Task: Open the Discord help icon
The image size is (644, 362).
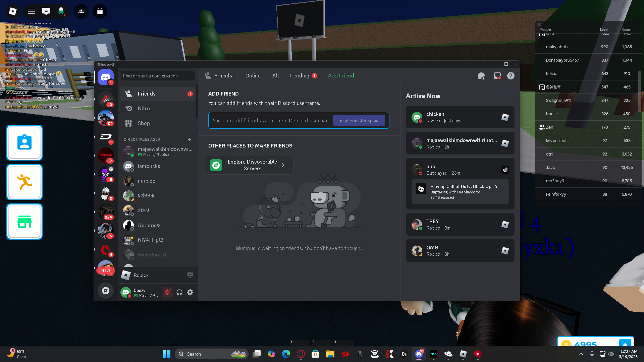Action: 511,76
